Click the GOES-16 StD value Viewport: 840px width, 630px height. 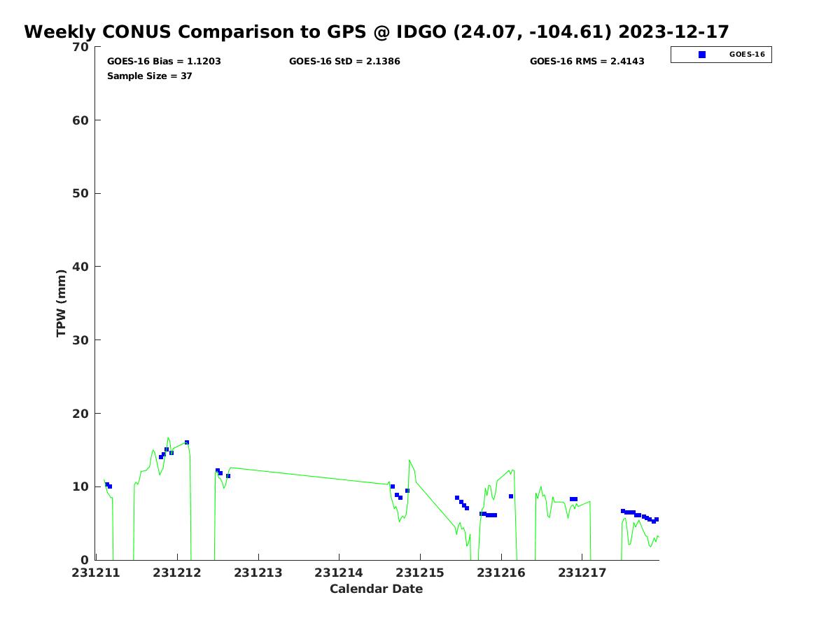pos(344,62)
